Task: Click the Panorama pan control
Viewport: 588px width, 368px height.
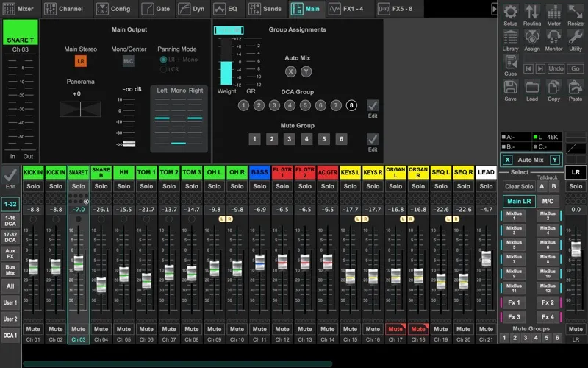Action: click(80, 109)
